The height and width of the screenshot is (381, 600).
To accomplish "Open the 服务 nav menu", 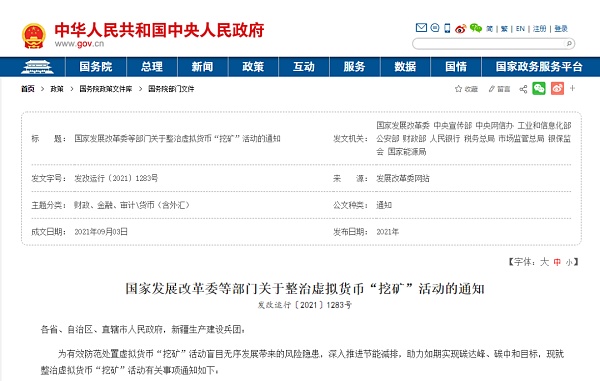I will coord(354,67).
